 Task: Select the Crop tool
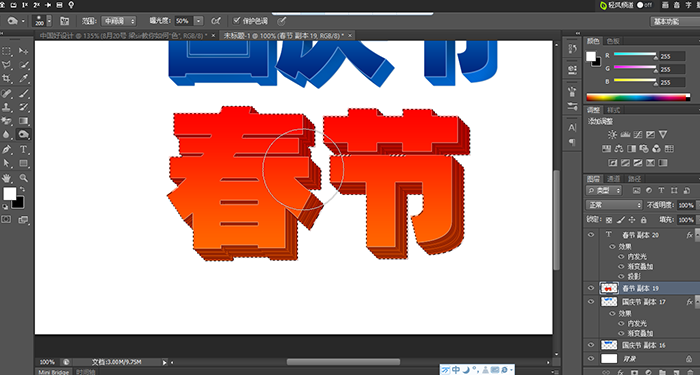click(x=7, y=79)
